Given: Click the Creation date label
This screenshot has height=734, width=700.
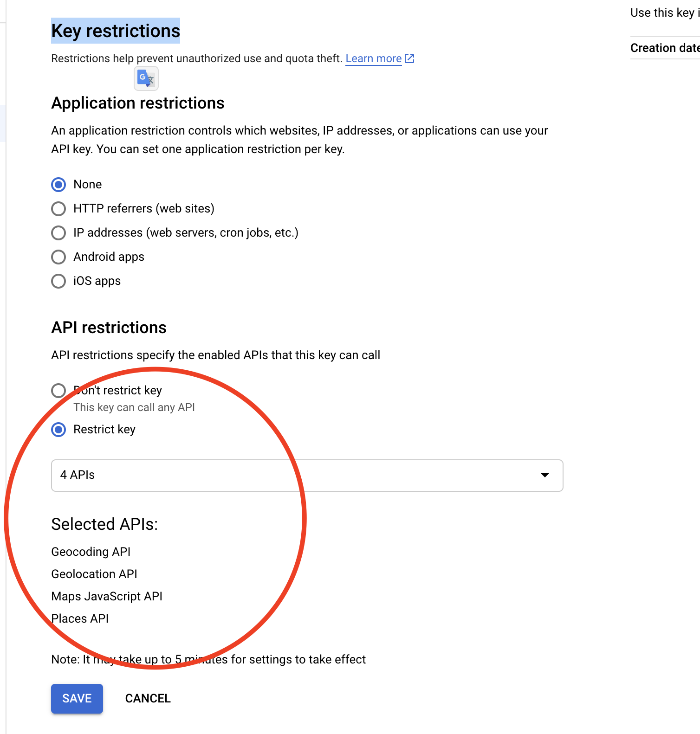Looking at the screenshot, I should (665, 48).
